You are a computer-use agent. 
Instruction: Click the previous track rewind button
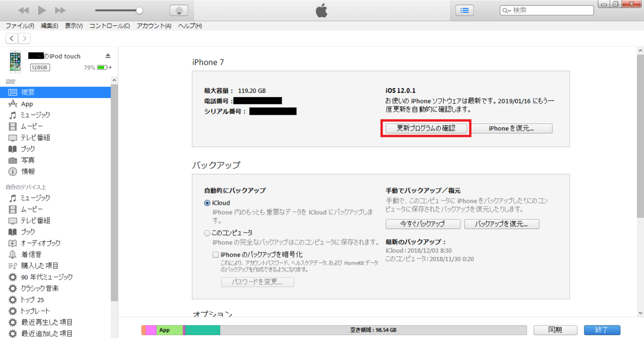23,10
